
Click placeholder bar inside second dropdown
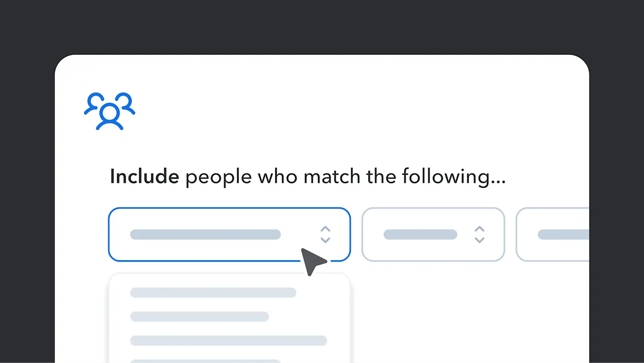(420, 234)
